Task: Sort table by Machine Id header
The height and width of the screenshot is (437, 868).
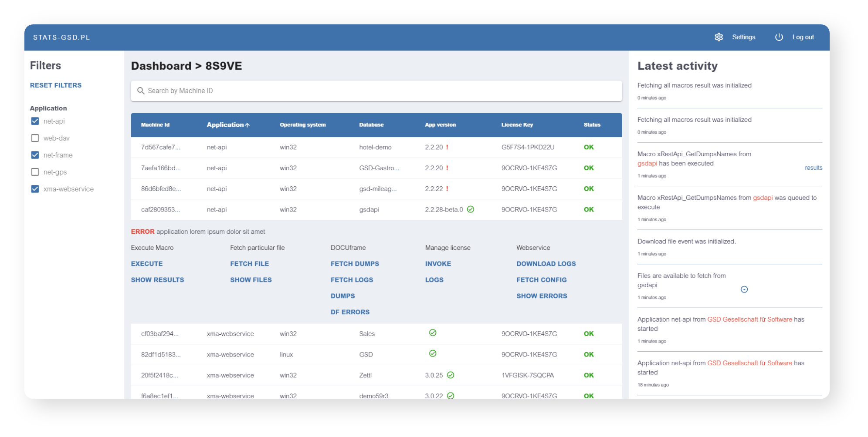Action: pos(155,125)
